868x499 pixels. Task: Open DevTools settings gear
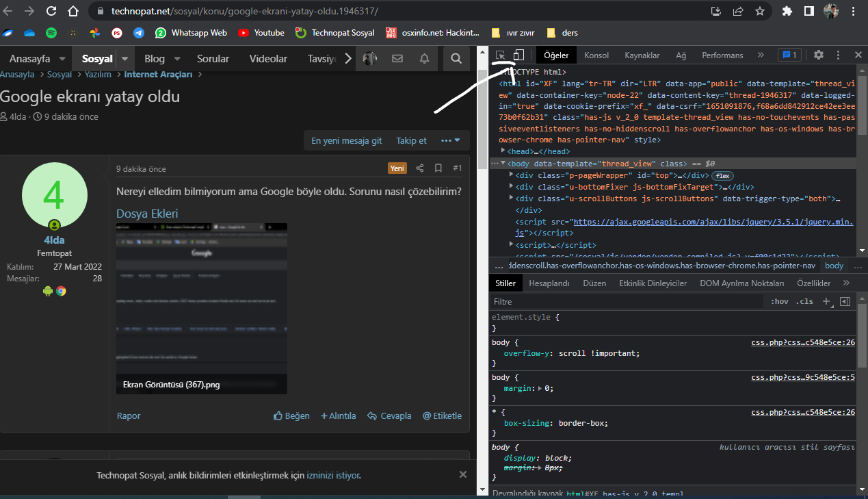click(x=819, y=55)
